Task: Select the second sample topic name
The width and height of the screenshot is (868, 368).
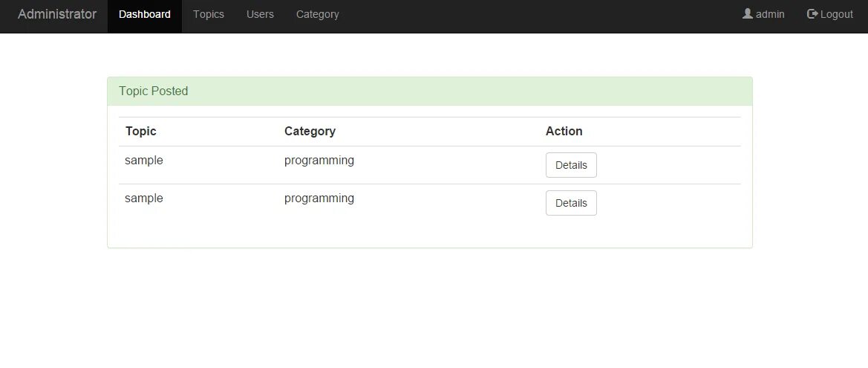Action: pos(144,198)
